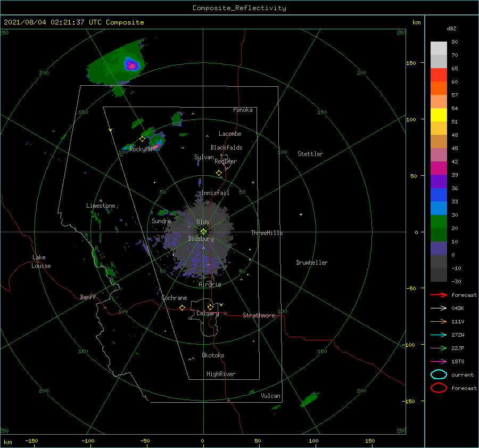The height and width of the screenshot is (448, 479).
Task: Click the Blackfalds label
Action: tap(226, 148)
